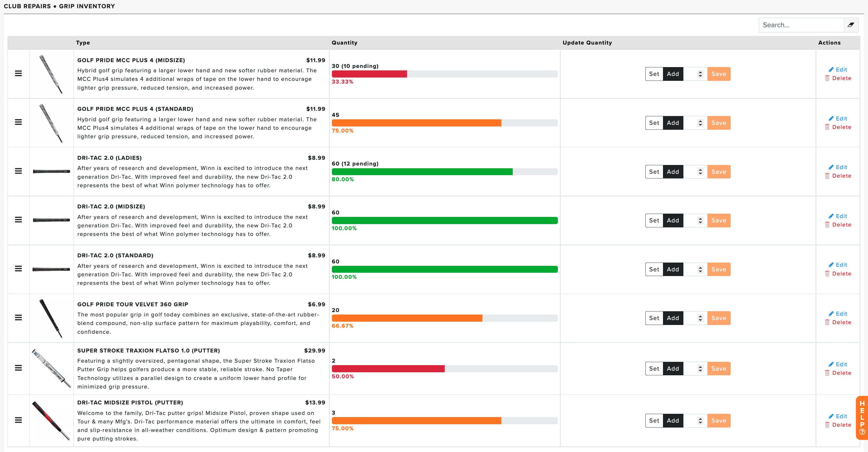This screenshot has height=452, width=868.
Task: Edit the Tour Velvet 360 Grip
Action: (x=838, y=314)
